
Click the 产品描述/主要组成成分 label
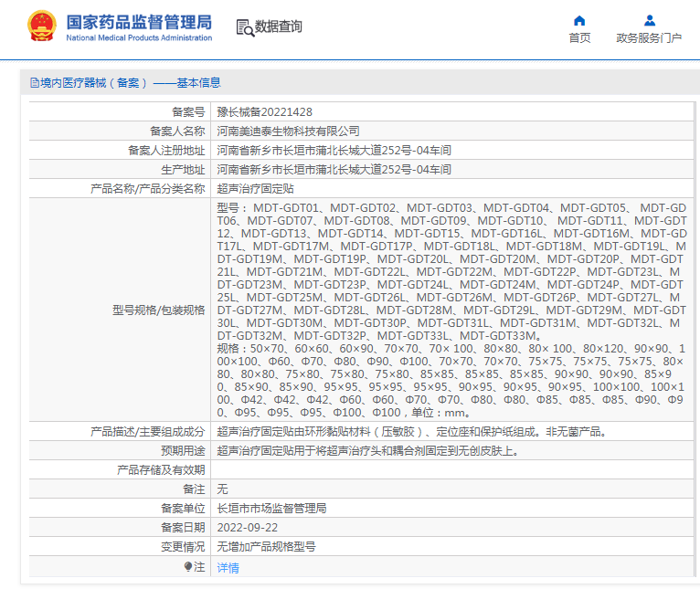point(147,432)
